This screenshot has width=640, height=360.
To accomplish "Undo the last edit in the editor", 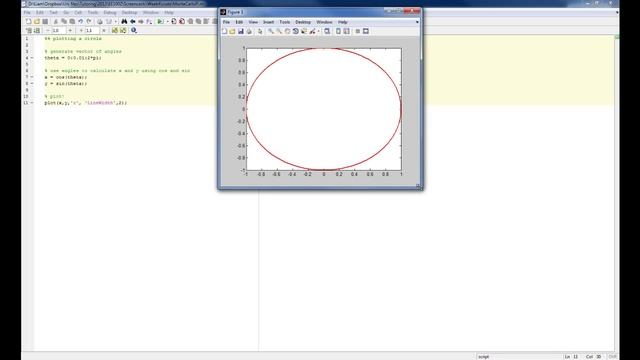I will coord(80,21).
